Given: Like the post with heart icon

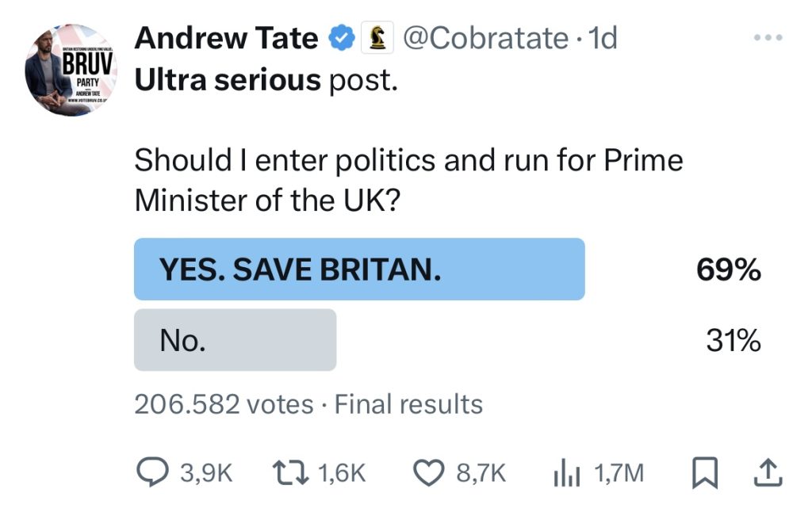Looking at the screenshot, I should click(429, 473).
